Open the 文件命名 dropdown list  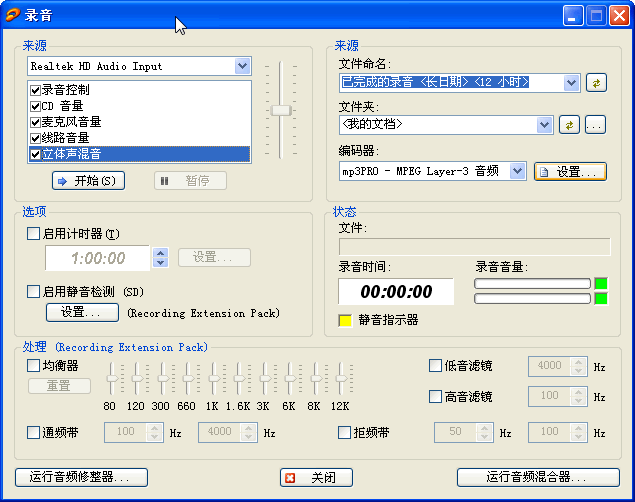(x=571, y=83)
